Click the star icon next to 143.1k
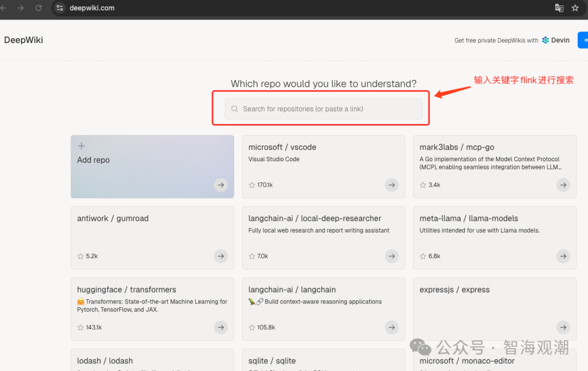 point(80,327)
